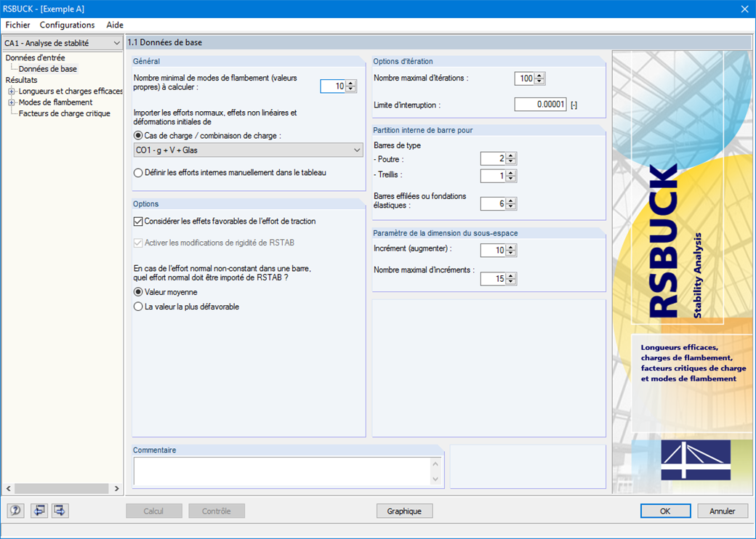Increase Barres effilées partition value
Screen dimensions: 756x539
pos(511,201)
